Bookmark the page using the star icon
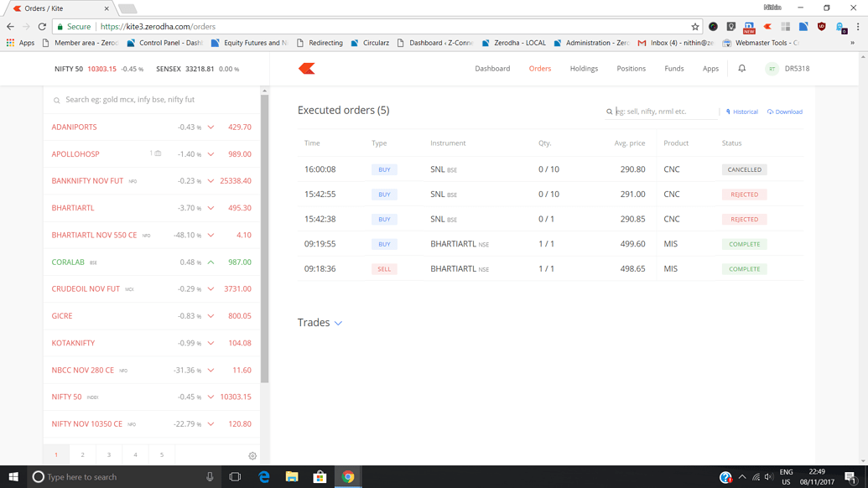Viewport: 868px width, 488px height. click(694, 26)
